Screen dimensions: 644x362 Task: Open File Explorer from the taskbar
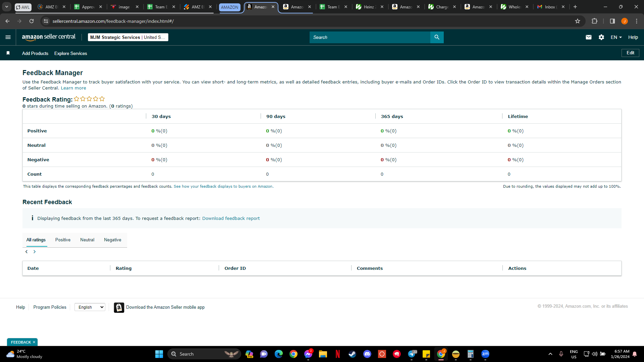coord(323,354)
